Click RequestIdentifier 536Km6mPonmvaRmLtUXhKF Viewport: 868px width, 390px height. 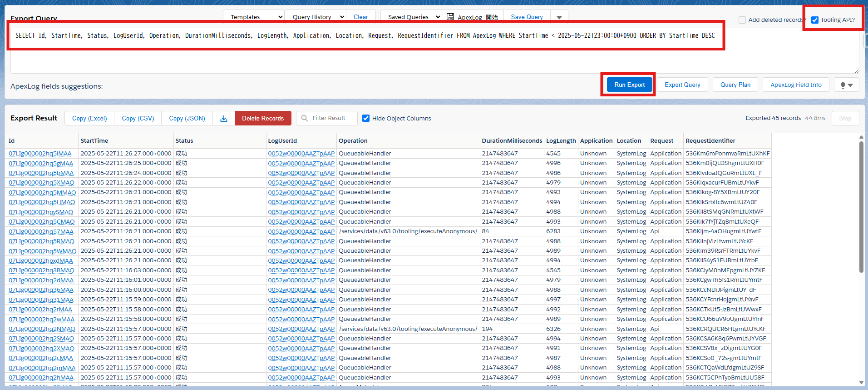[x=728, y=154]
